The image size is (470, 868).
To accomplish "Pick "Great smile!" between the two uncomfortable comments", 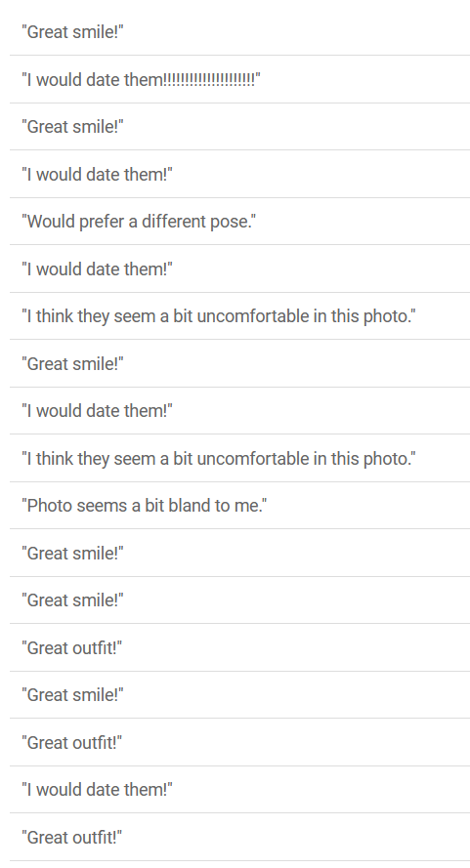I will (x=239, y=363).
